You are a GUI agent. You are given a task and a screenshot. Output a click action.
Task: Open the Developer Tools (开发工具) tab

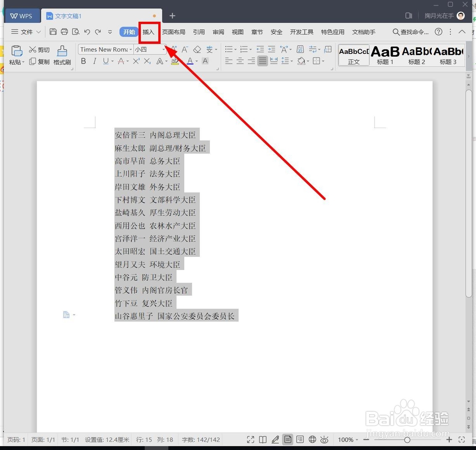[x=301, y=32]
